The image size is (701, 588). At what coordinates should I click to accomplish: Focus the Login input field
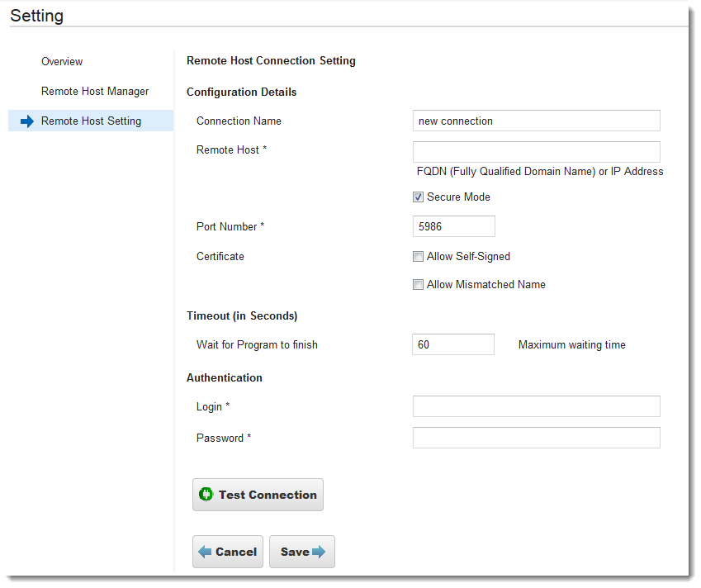tap(537, 406)
